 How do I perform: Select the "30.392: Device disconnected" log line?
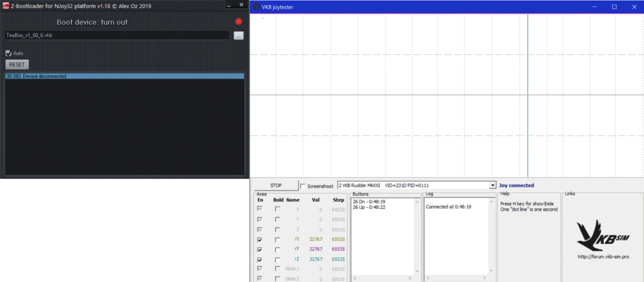click(124, 76)
